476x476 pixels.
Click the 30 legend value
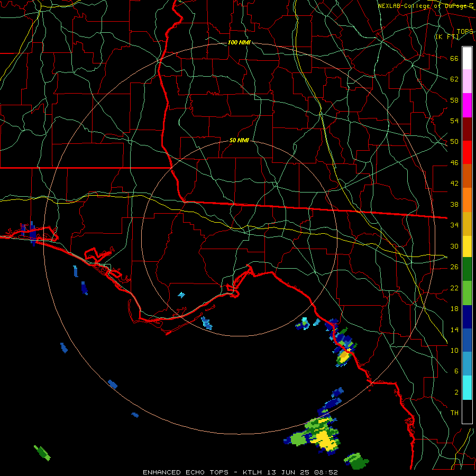click(x=454, y=246)
